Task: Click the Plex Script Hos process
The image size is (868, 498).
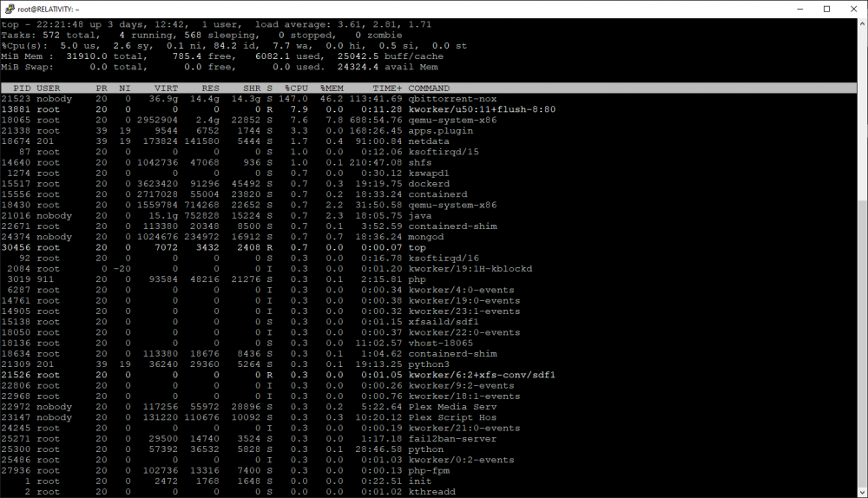Action: click(x=452, y=417)
